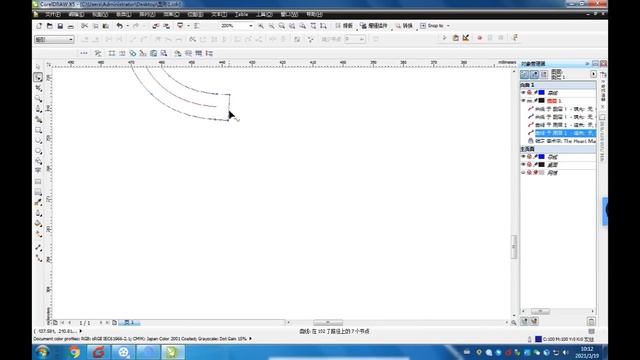Open the File menu

click(53, 14)
